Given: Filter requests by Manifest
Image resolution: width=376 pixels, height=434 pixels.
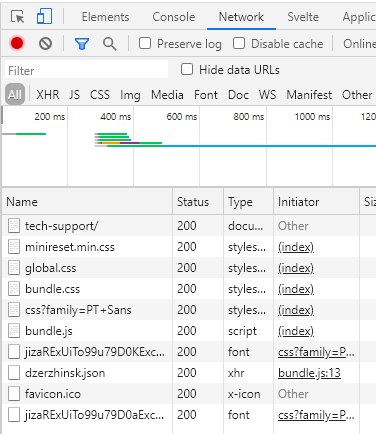Looking at the screenshot, I should coord(309,95).
